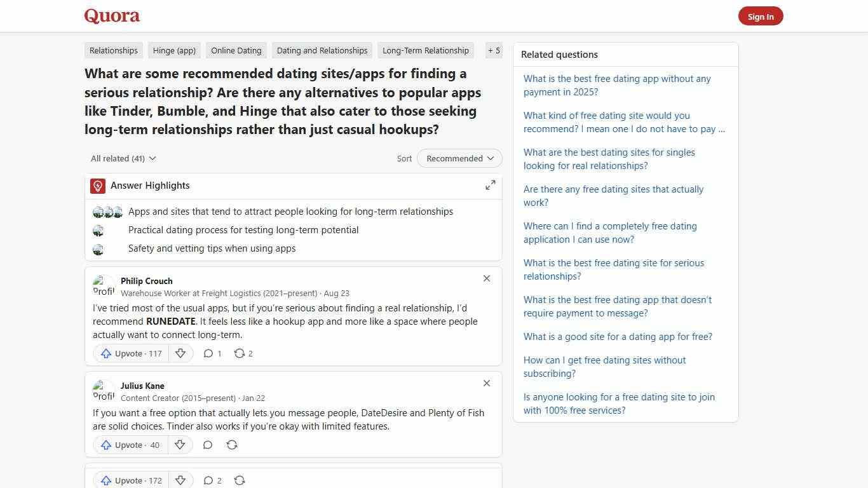Viewport: 868px width, 488px height.
Task: Expand the +5 hidden topics
Action: click(494, 50)
